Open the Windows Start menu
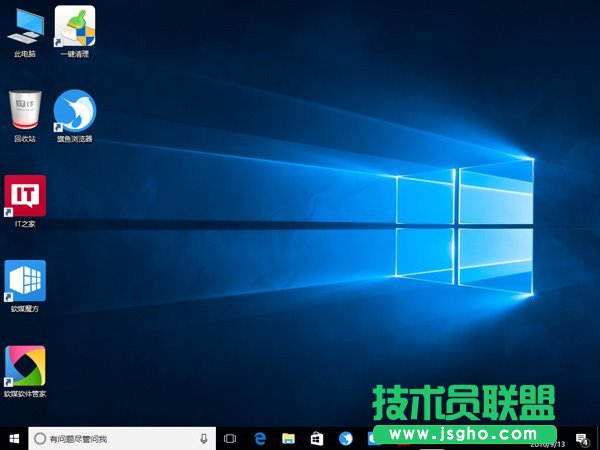This screenshot has width=600, height=450. tap(13, 438)
